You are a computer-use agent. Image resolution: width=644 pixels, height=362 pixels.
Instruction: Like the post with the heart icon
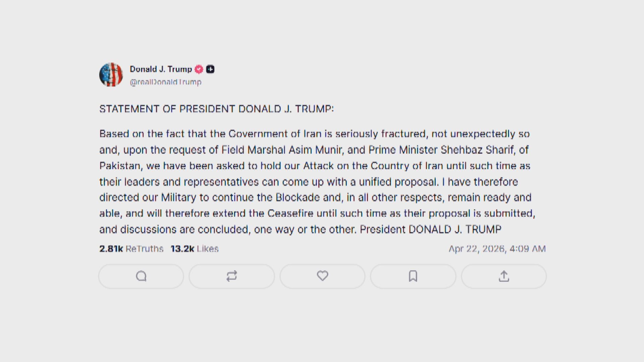322,276
